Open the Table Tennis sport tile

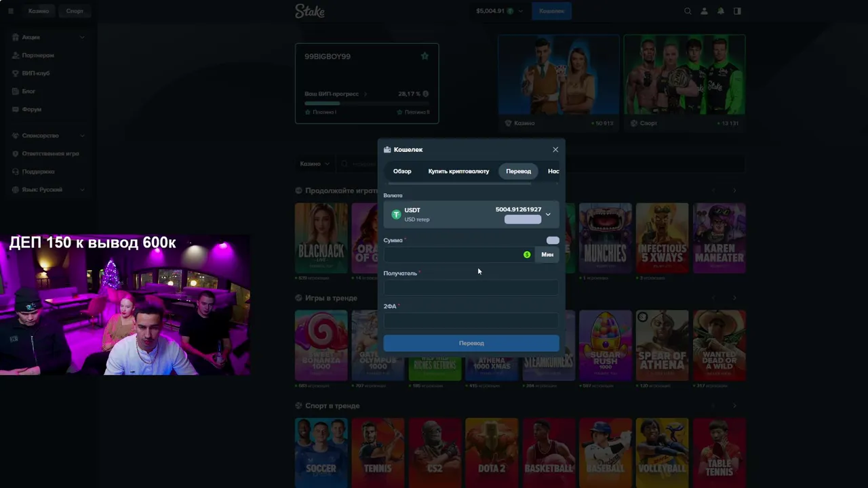[x=719, y=453]
